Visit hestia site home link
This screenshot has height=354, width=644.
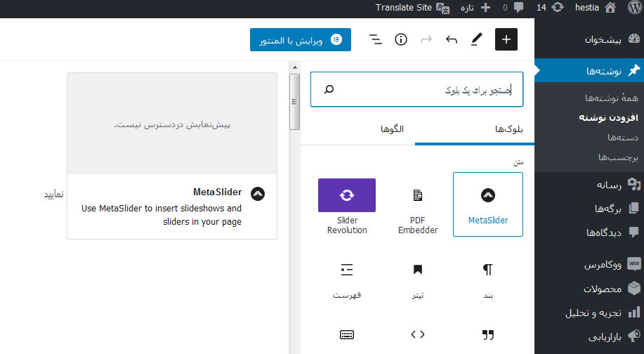click(x=596, y=8)
